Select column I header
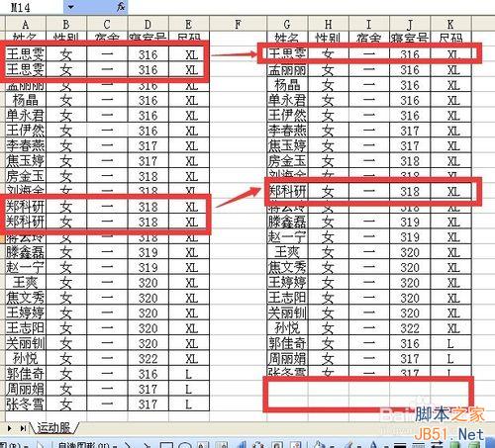 (369, 25)
